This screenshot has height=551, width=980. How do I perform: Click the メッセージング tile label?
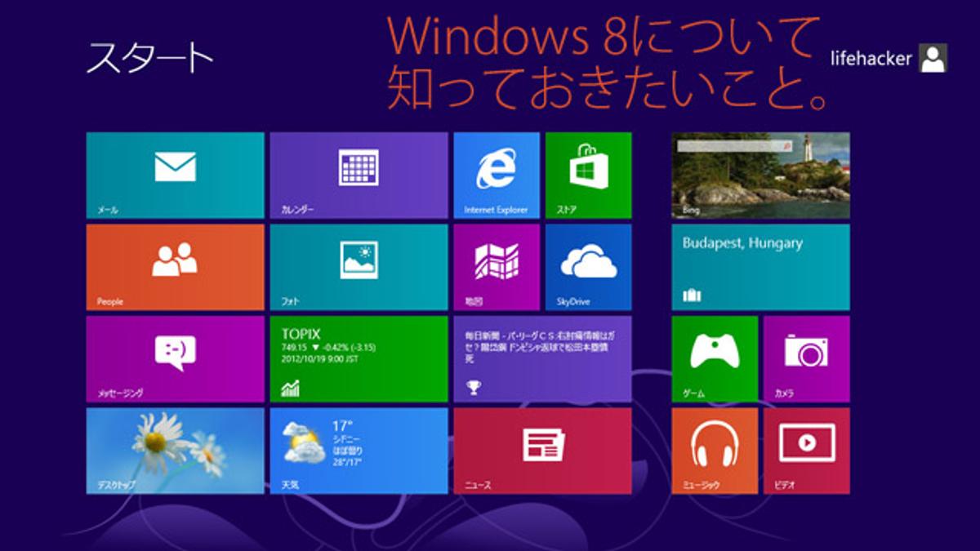120,393
